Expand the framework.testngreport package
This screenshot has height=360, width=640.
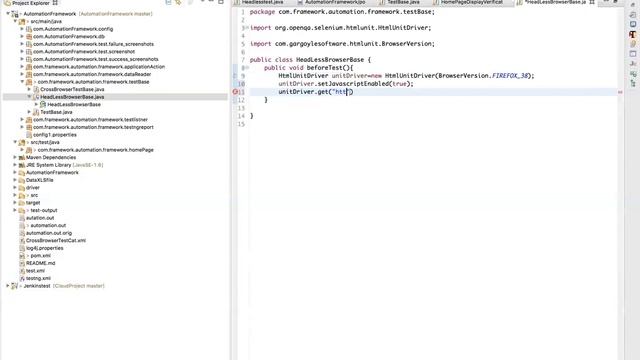pos(22,127)
